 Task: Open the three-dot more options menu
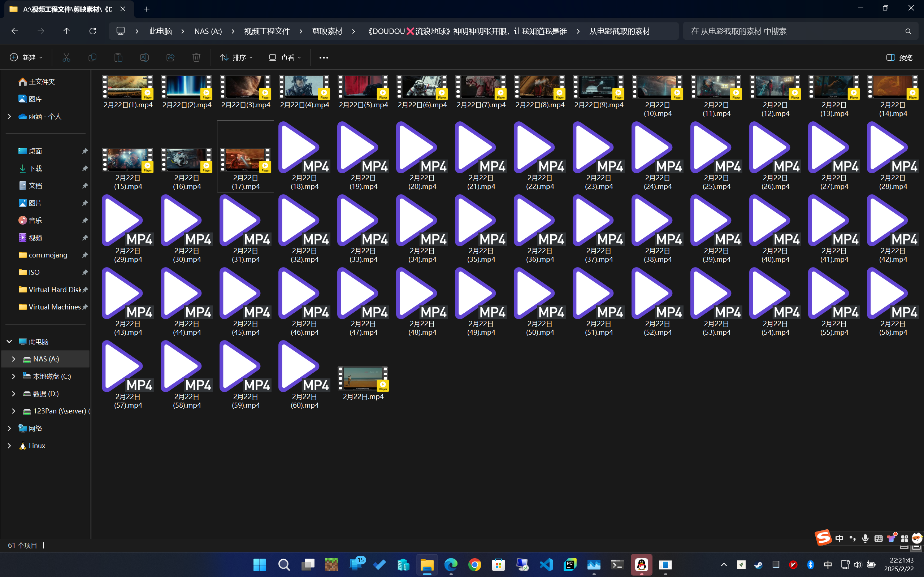(x=324, y=57)
